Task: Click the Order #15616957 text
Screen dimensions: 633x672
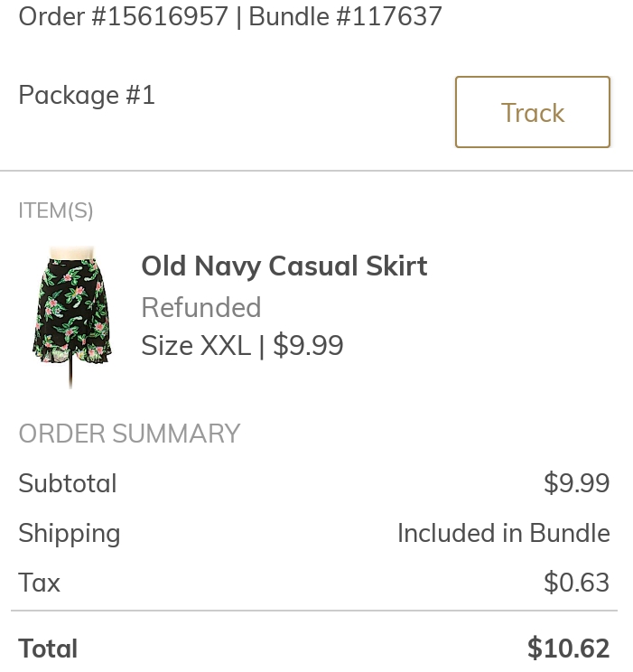Action: (123, 16)
